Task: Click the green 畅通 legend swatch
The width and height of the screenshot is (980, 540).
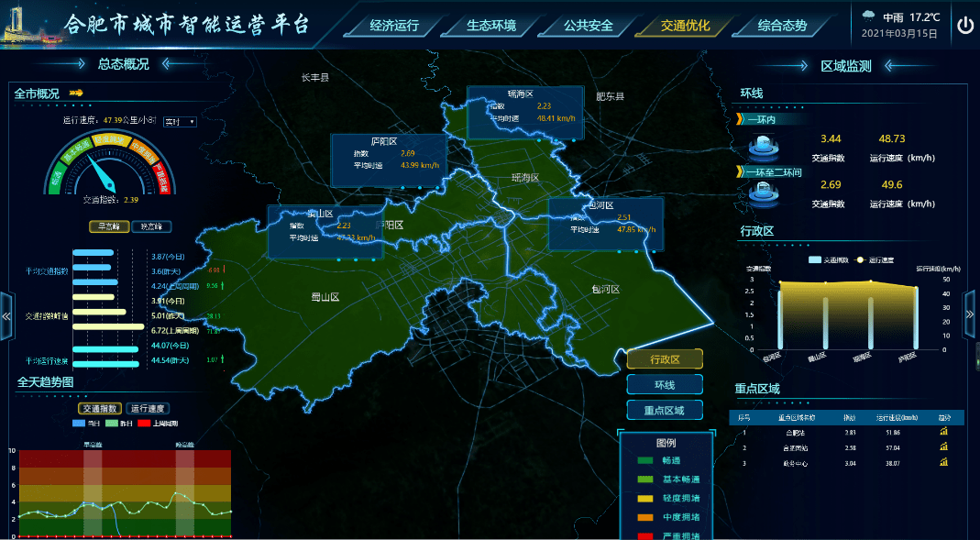Action: [644, 460]
